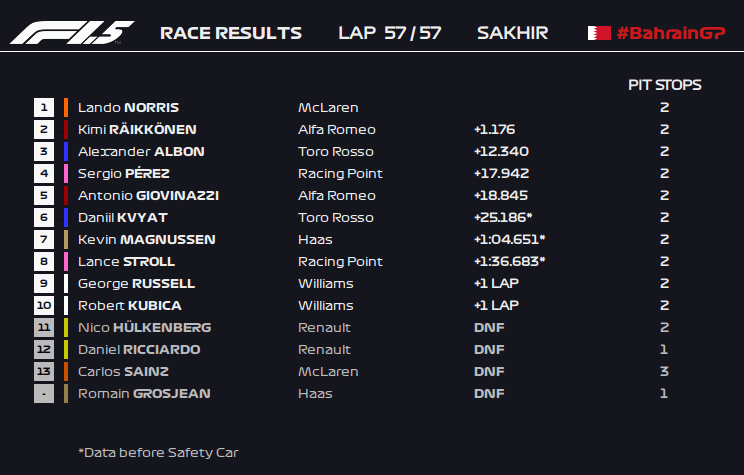Open the #BahrainGP hashtag
Image resolution: width=744 pixels, height=475 pixels.
[670, 33]
